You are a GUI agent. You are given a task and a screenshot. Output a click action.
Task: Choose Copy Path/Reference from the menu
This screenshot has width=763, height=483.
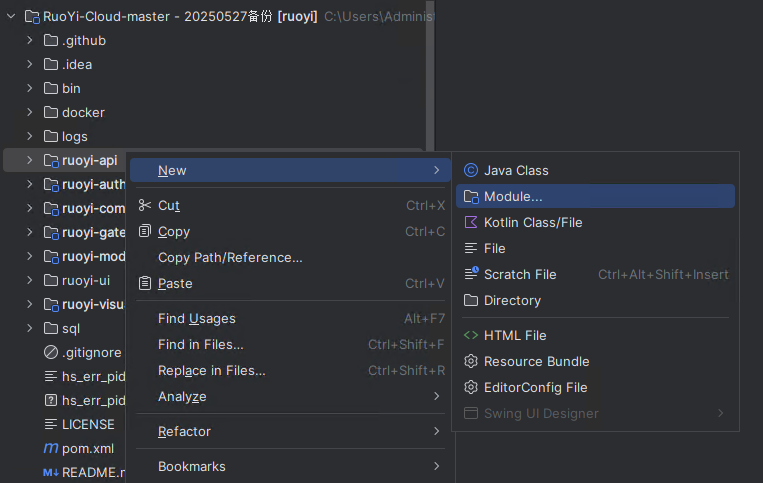[x=290, y=257]
